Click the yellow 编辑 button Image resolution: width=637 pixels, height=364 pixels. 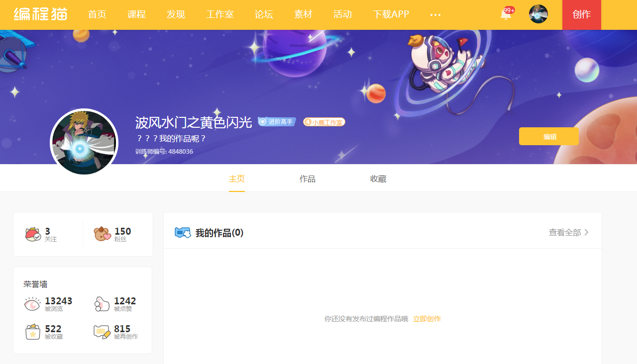[549, 136]
